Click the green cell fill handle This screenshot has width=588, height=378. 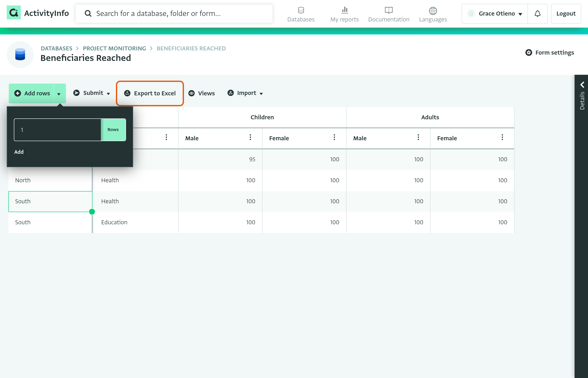click(92, 212)
